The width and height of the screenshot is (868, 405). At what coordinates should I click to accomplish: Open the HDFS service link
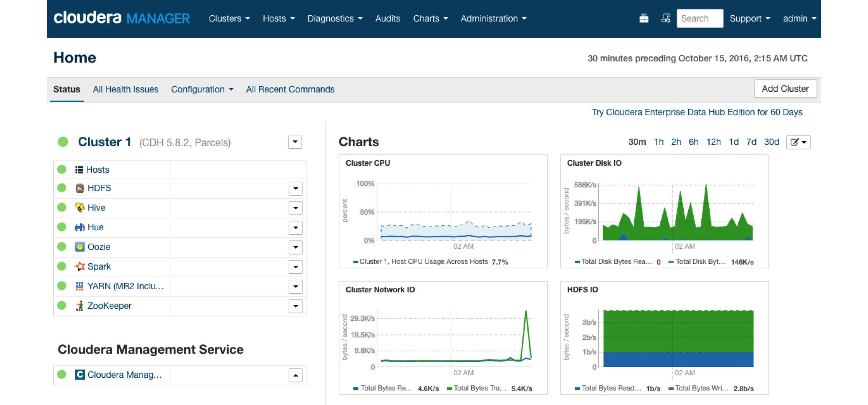[99, 188]
